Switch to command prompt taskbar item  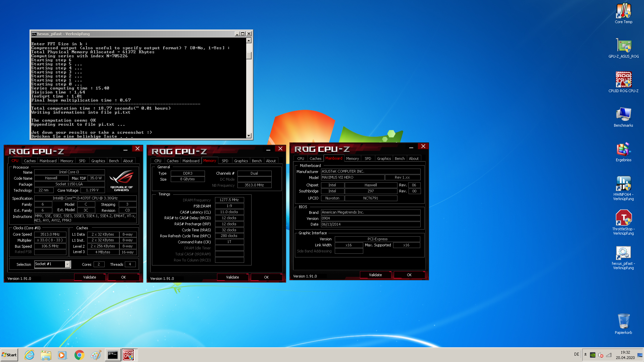[x=113, y=355]
